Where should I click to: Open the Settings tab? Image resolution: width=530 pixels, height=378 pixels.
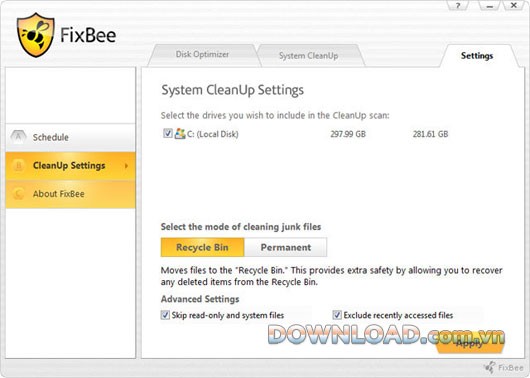477,56
